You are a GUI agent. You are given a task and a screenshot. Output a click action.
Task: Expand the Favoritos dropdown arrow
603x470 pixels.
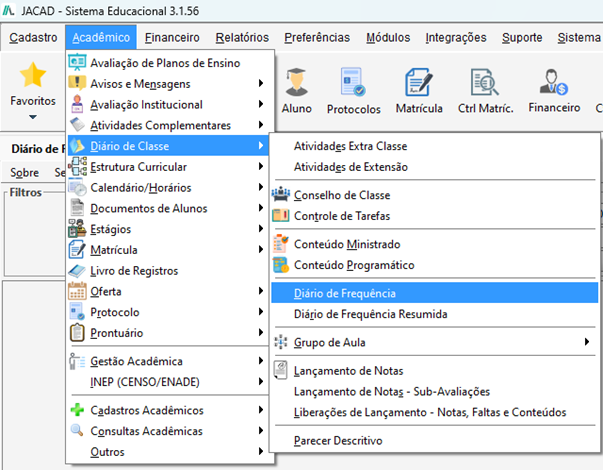(x=33, y=117)
